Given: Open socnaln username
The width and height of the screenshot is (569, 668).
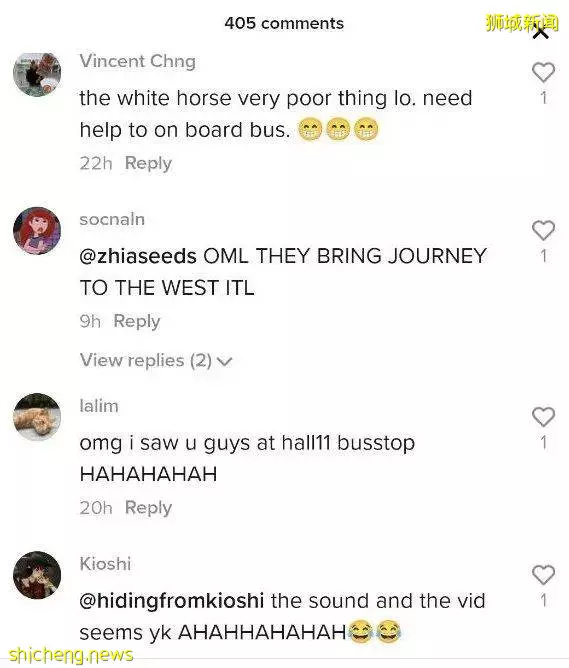Looking at the screenshot, I should (112, 219).
